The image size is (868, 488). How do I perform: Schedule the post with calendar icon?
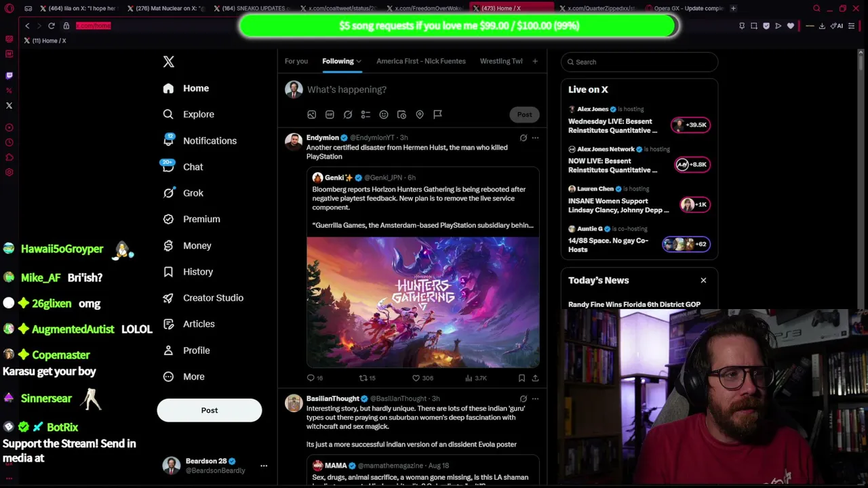pyautogui.click(x=401, y=115)
